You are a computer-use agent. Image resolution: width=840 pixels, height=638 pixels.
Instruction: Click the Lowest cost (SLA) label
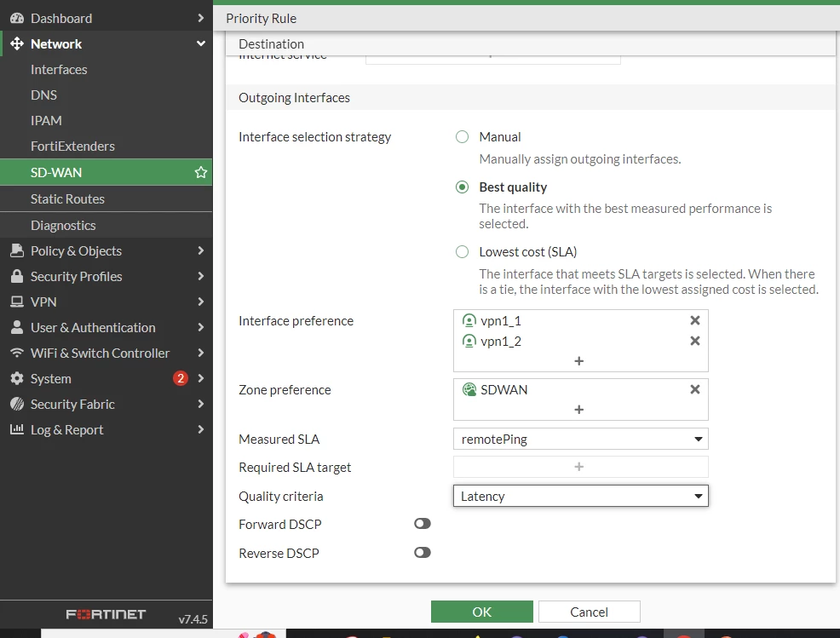(x=527, y=252)
